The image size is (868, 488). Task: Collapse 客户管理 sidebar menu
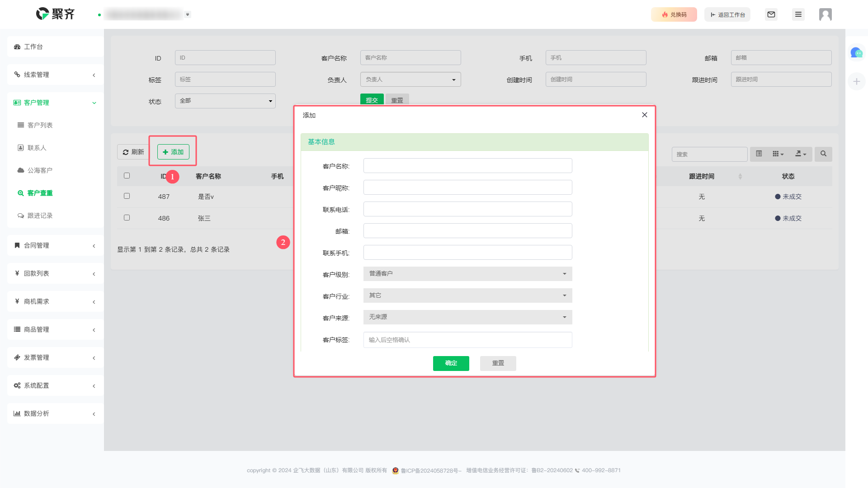(55, 103)
